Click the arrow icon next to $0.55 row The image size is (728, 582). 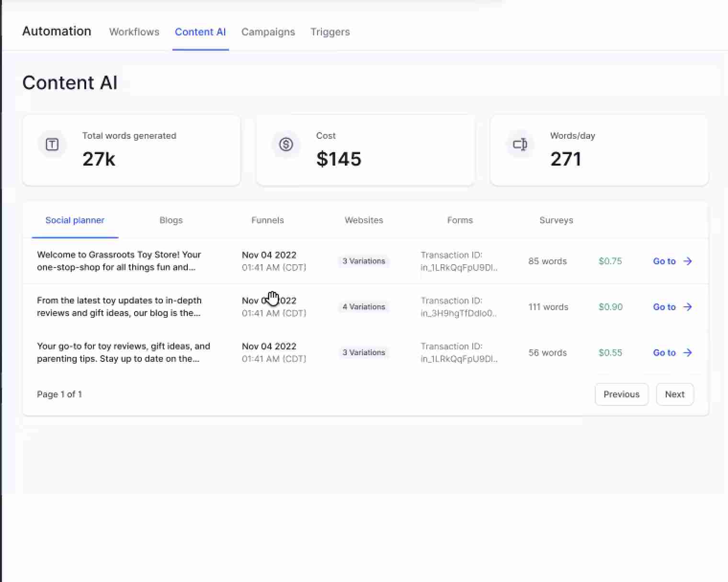click(x=687, y=353)
